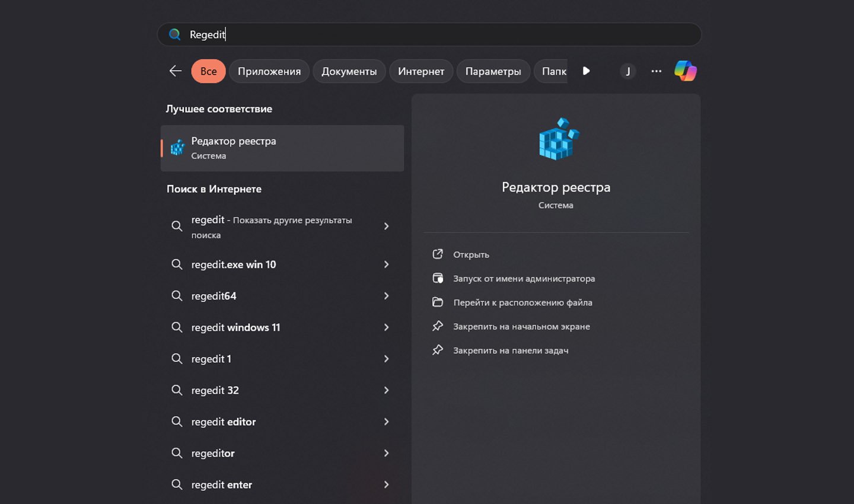Click Открыть to launch Registry Editor

click(x=471, y=254)
